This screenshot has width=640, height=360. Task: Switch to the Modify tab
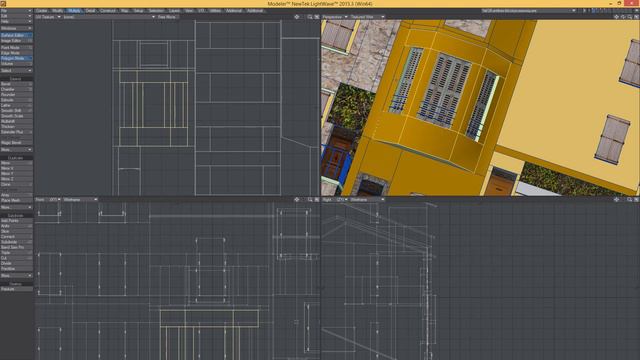click(58, 11)
